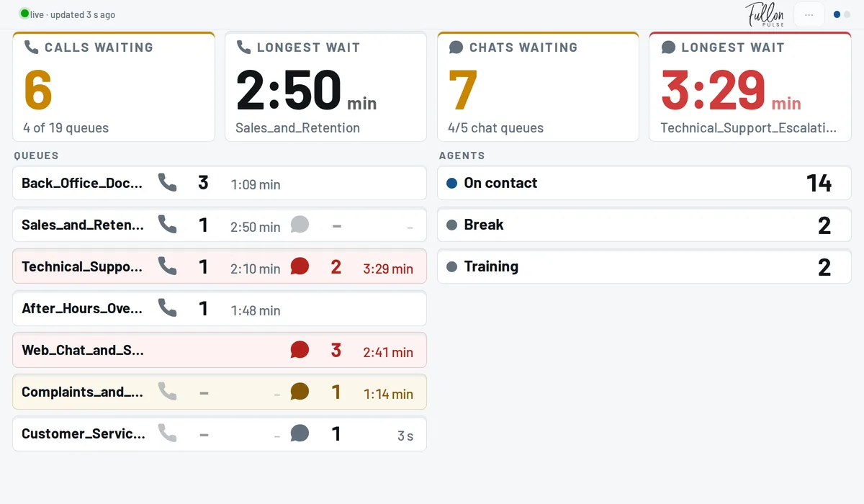
Task: Open the Sales_and_Reten queue row
Action: tap(220, 225)
